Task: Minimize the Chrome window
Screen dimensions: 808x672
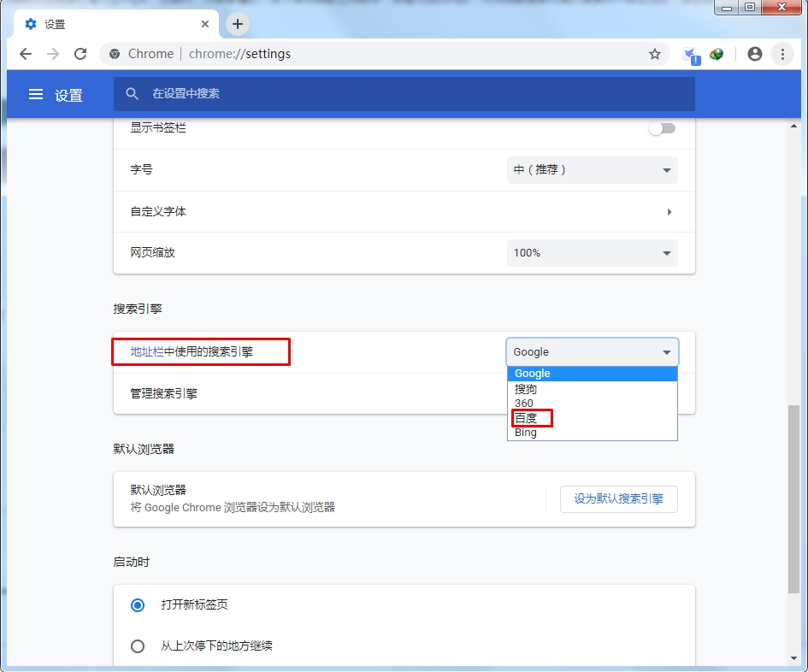Action: [727, 7]
